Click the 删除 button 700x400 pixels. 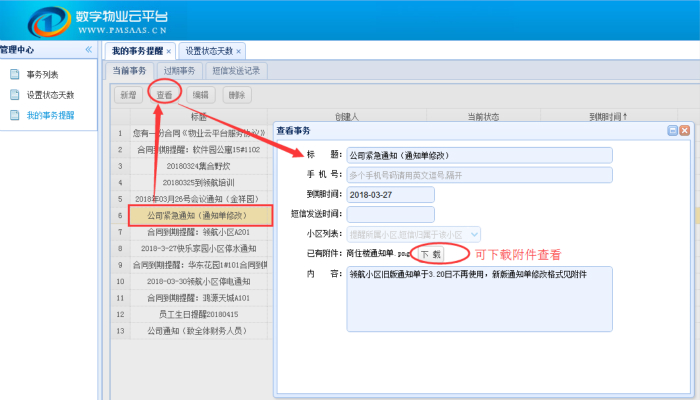click(236, 95)
